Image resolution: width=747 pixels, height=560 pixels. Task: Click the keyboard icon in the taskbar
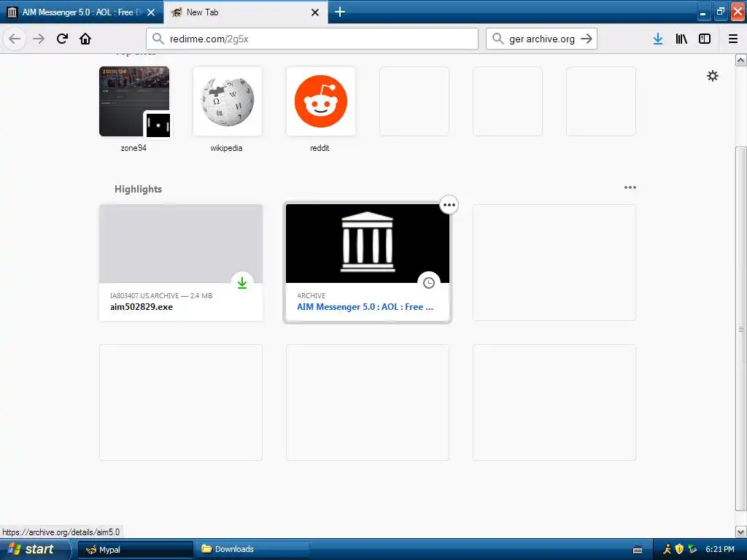[638, 550]
